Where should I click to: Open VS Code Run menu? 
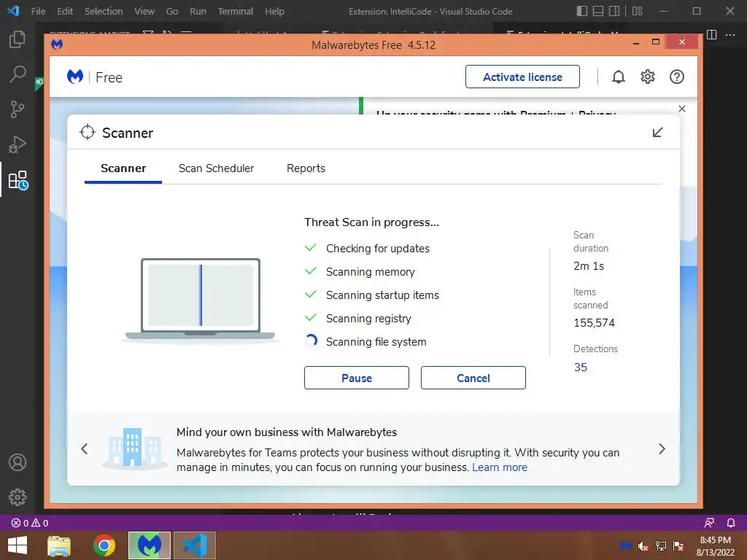198,11
